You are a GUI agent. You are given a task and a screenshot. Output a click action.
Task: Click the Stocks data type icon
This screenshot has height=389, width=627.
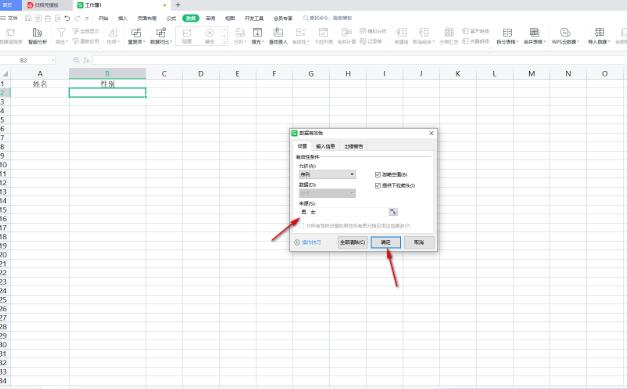pos(187,33)
